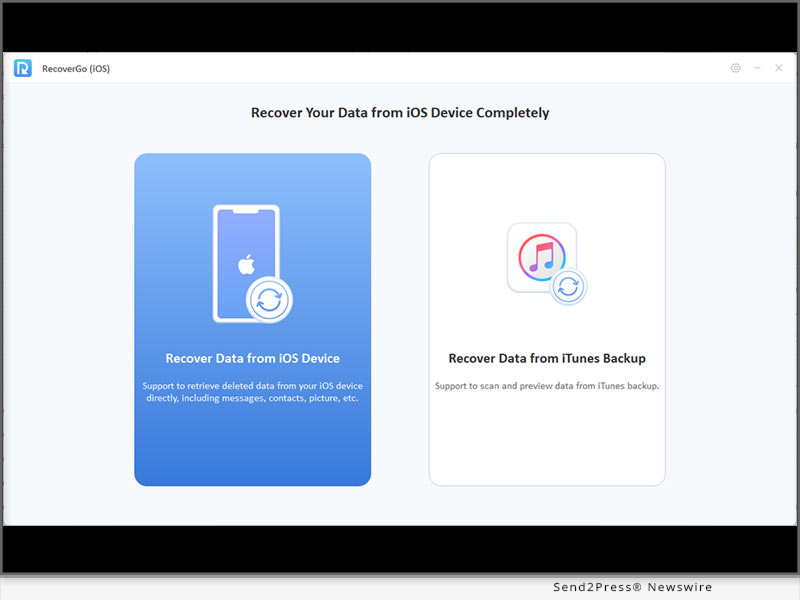Click the iOS device card description text

click(252, 392)
